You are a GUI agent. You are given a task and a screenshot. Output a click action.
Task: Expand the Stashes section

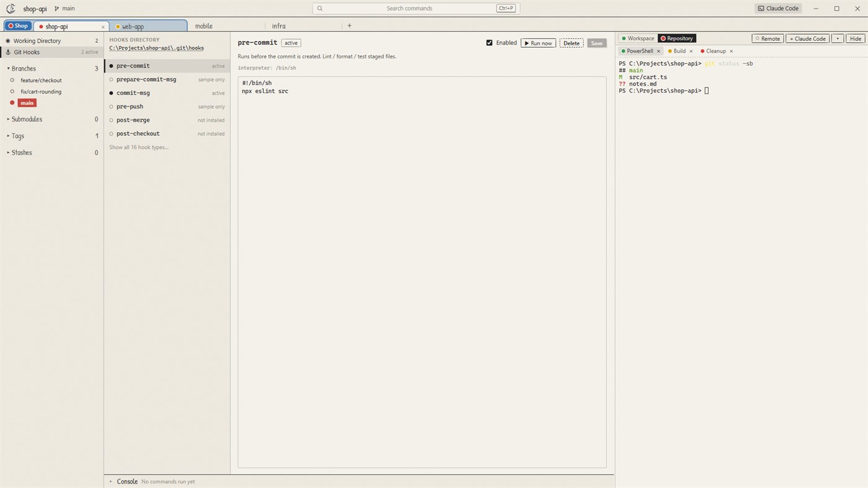[x=8, y=153]
